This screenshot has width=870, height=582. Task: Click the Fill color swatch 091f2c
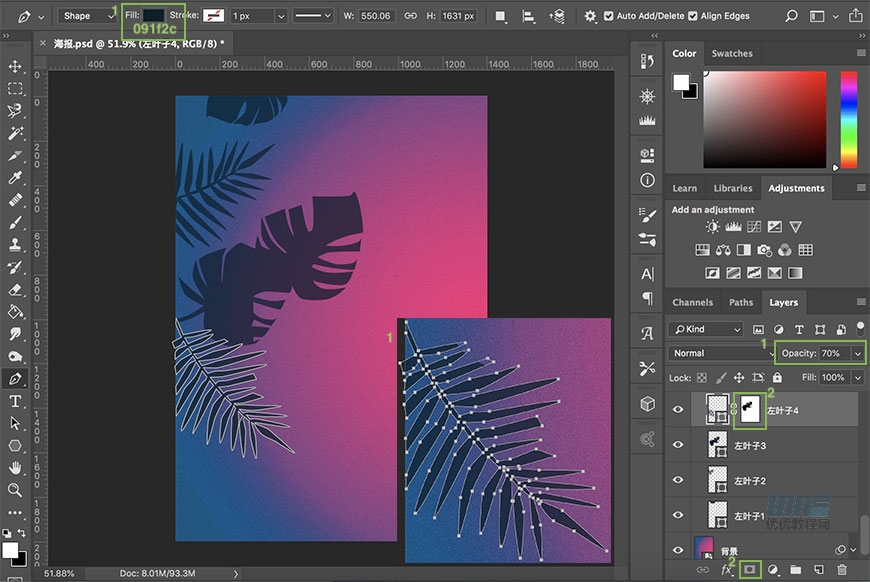(154, 15)
